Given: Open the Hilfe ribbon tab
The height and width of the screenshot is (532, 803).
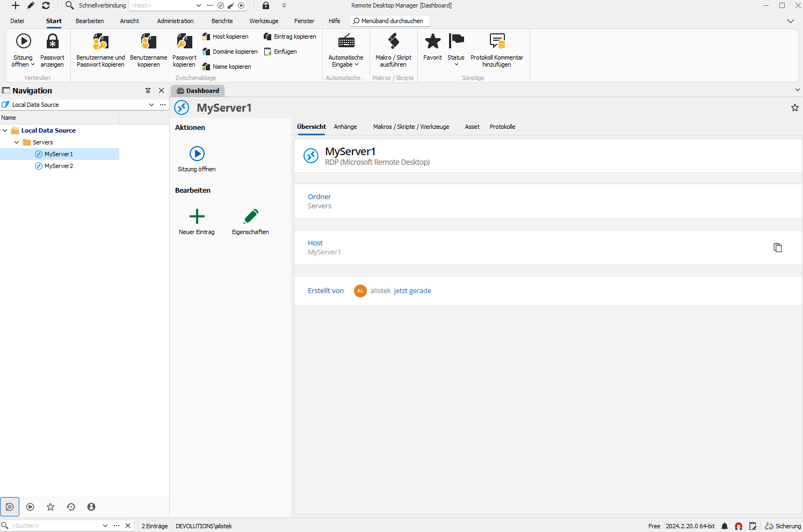Looking at the screenshot, I should pos(335,21).
